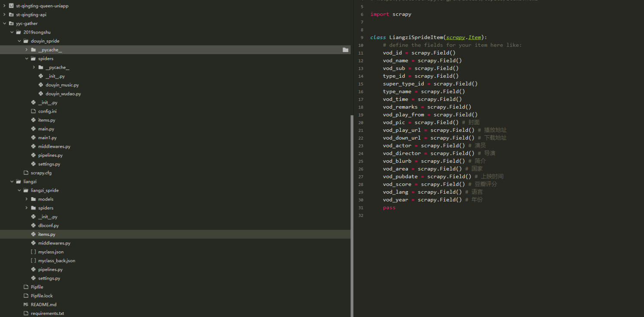Click the Python icon beside main1.py
This screenshot has height=317, width=644.
point(33,138)
